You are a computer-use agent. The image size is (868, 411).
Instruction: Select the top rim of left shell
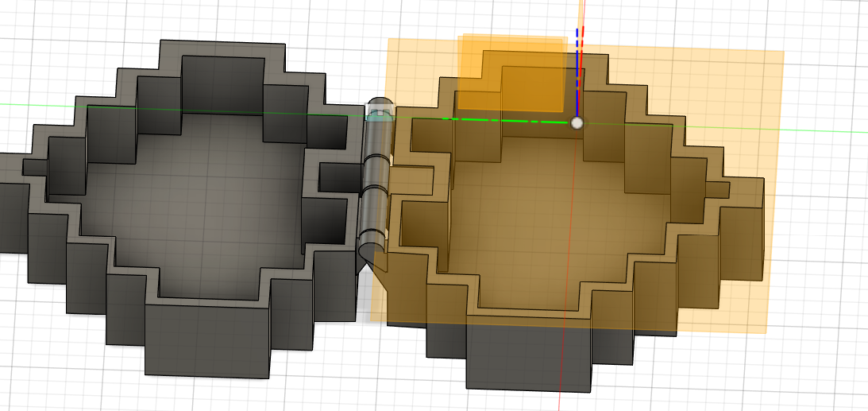[x=222, y=48]
